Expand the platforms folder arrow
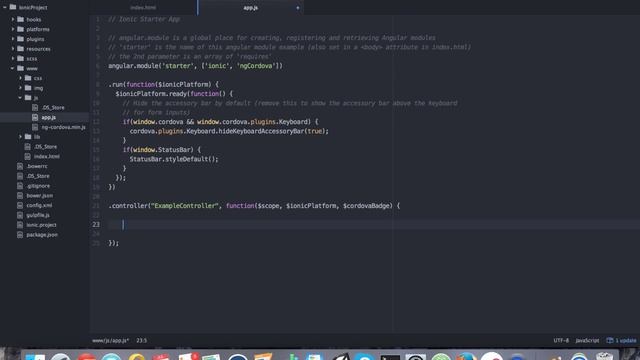 [x=13, y=29]
